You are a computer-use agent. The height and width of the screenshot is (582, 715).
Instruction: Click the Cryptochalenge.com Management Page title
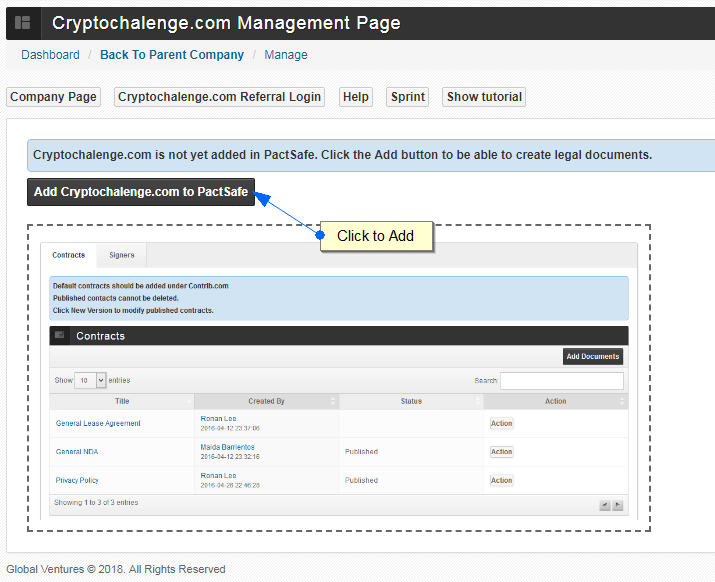tap(226, 23)
